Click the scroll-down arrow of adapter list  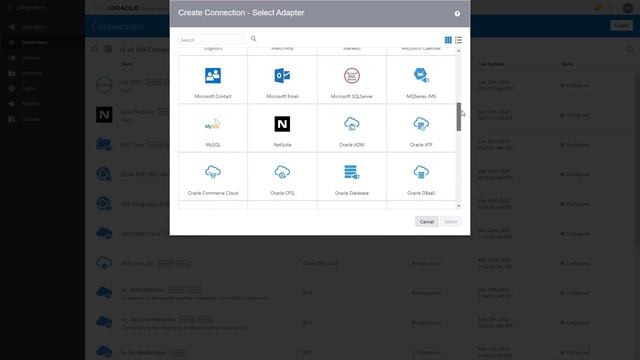pos(459,206)
